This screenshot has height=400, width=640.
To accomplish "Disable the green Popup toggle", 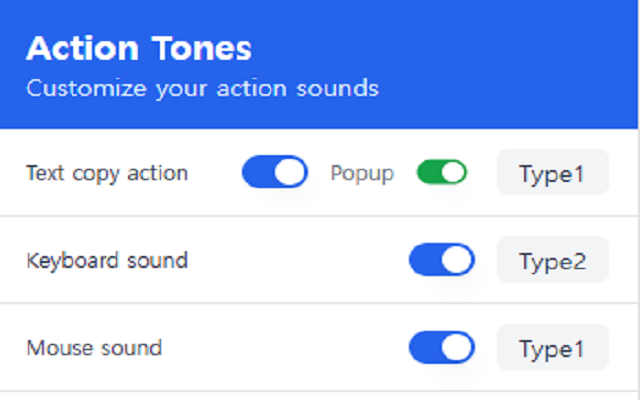I will click(x=442, y=172).
